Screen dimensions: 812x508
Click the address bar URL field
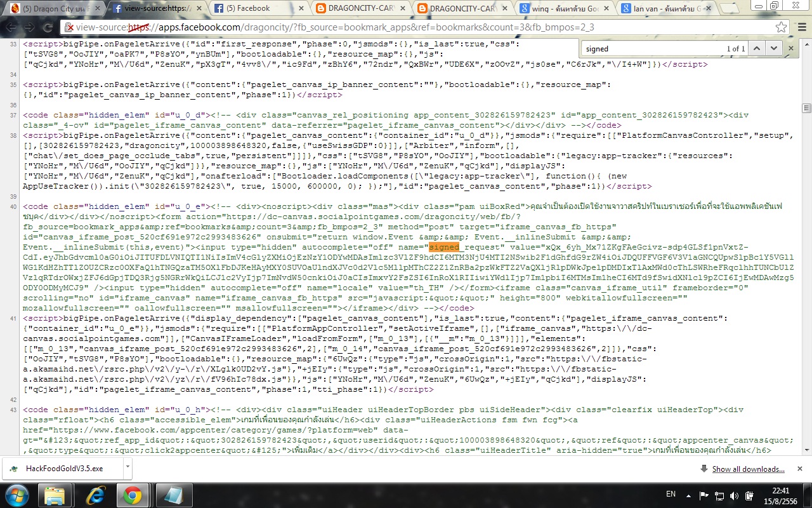tap(425, 28)
